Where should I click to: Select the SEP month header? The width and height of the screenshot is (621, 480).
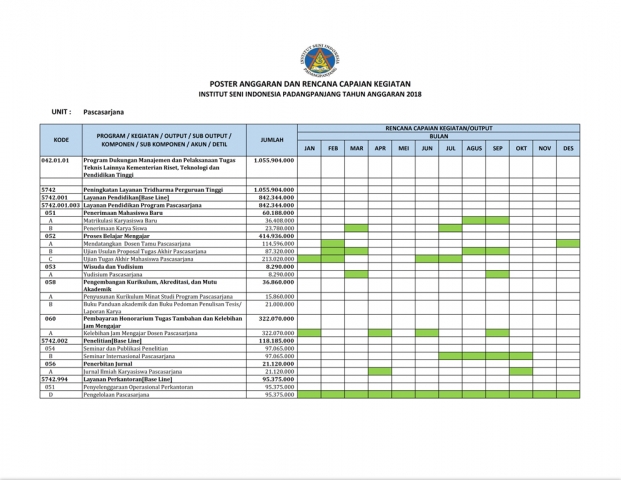click(x=498, y=148)
